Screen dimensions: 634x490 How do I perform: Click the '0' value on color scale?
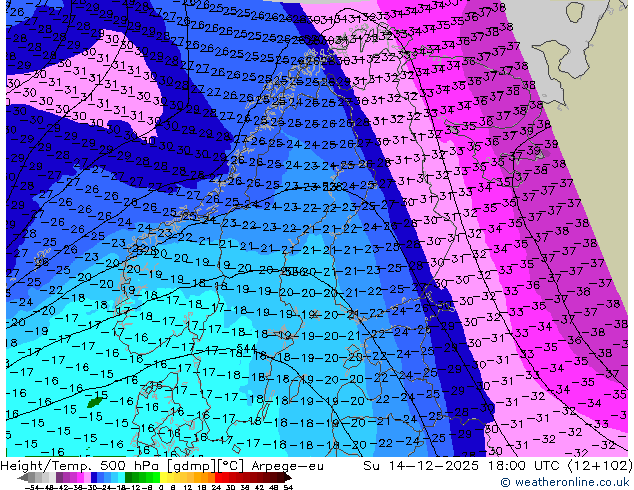[x=161, y=487]
